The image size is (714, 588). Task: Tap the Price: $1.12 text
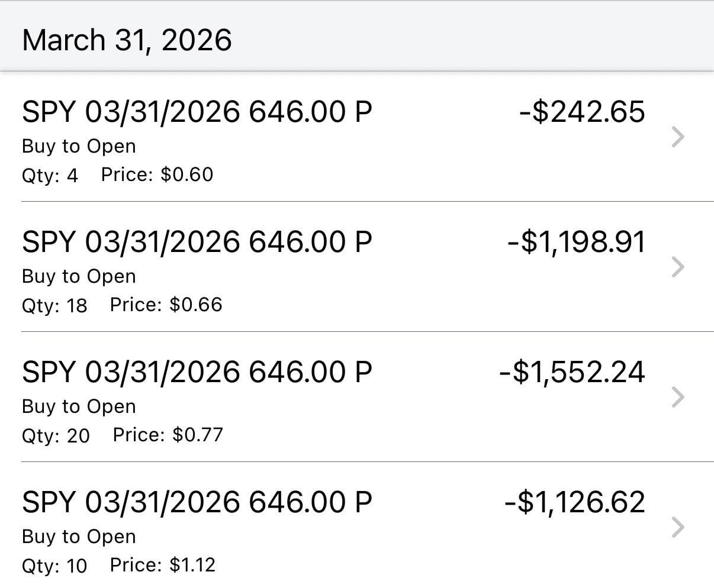[x=163, y=565]
